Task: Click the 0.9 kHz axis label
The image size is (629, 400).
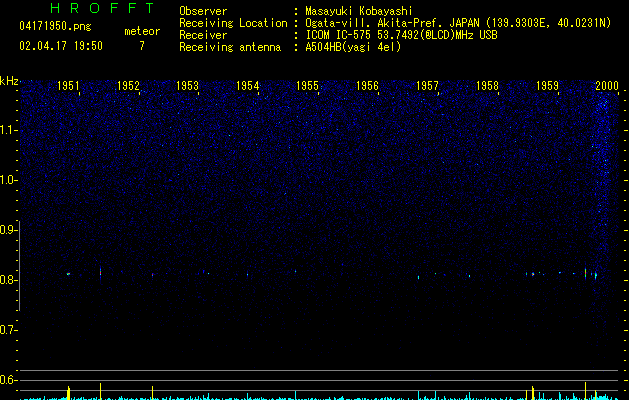Action: pos(9,230)
